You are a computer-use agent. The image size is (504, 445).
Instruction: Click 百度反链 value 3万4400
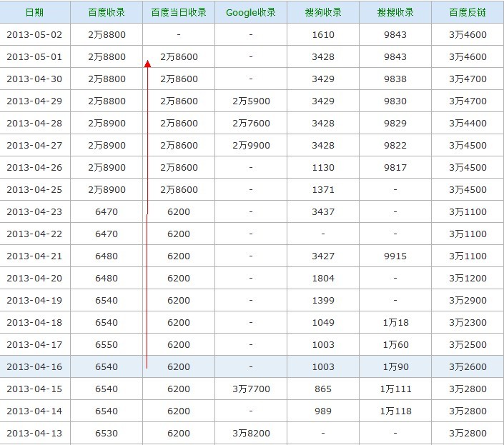click(468, 123)
